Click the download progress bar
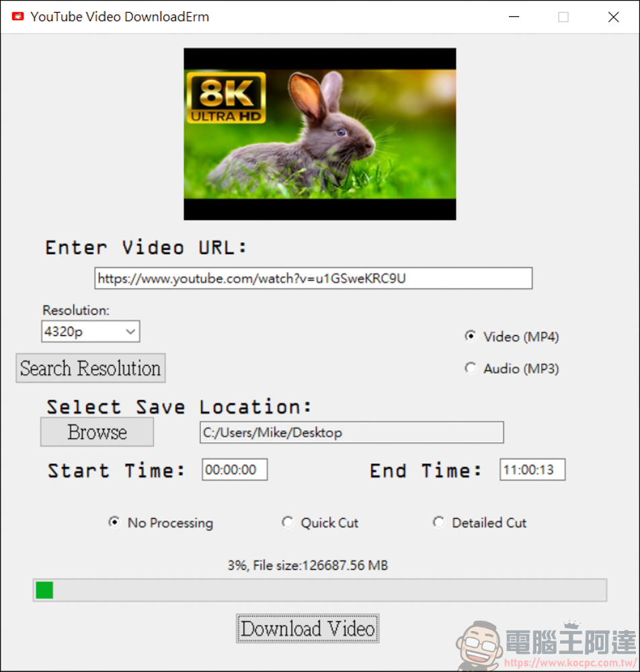The image size is (640, 672). click(x=320, y=590)
